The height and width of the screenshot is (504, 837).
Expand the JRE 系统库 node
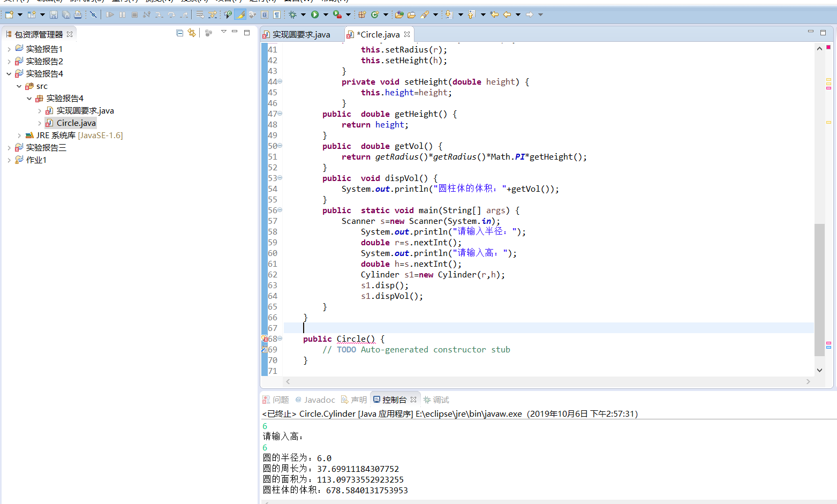[19, 136]
